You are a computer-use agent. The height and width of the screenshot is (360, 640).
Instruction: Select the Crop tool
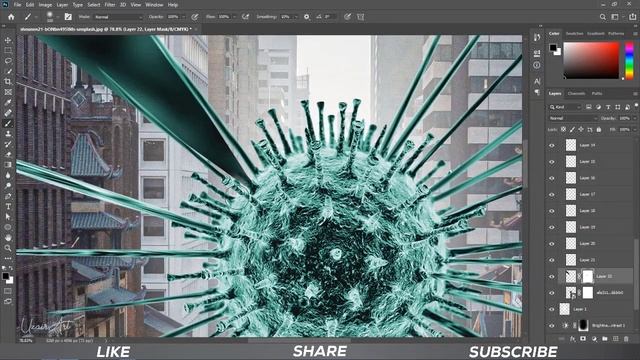point(8,82)
